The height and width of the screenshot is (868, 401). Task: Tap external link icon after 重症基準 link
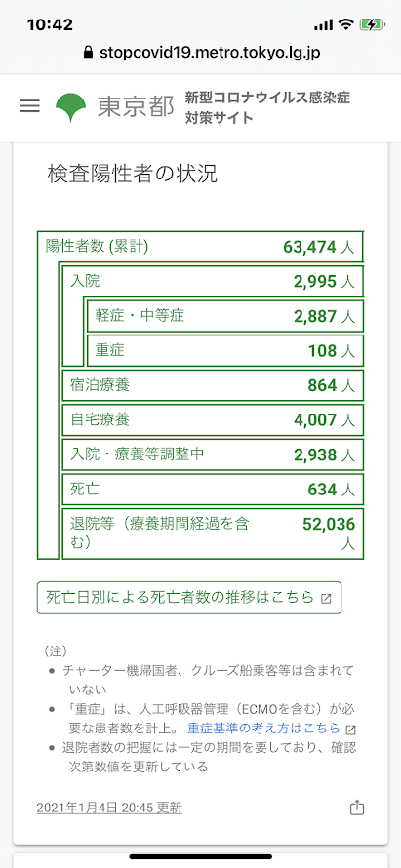click(349, 729)
